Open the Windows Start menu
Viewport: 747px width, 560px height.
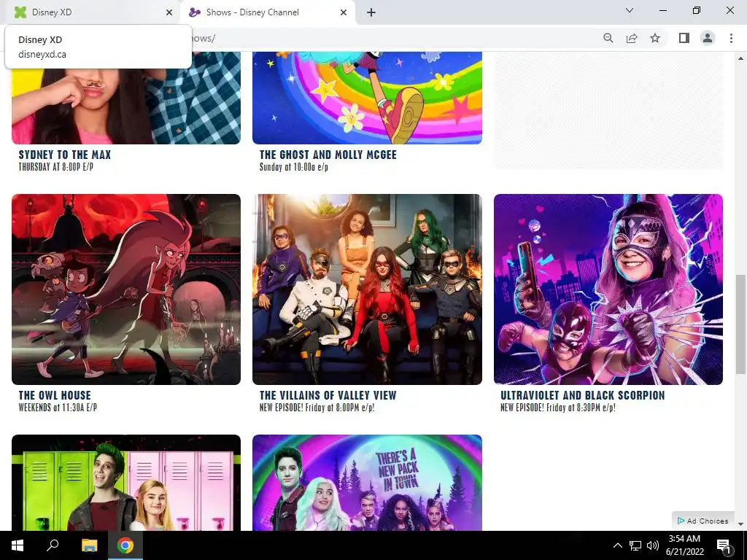(x=18, y=545)
